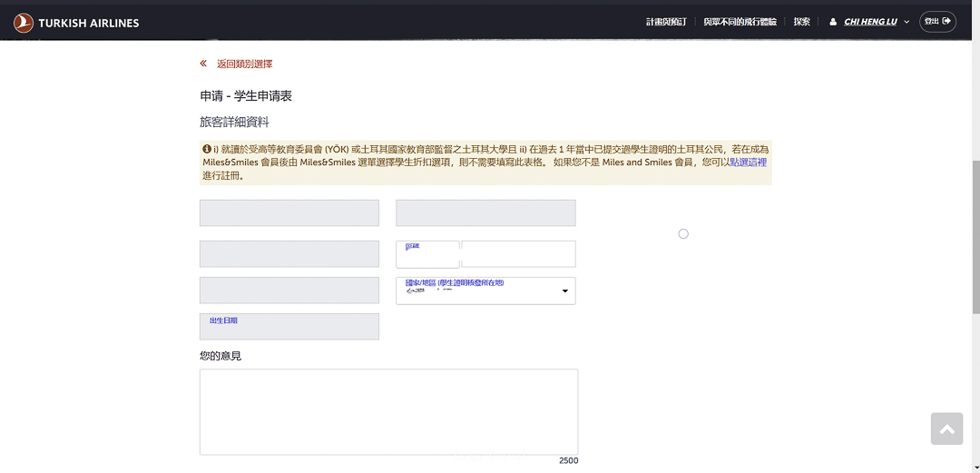
Task: Click the double-chevron back arrow icon
Action: click(x=203, y=64)
